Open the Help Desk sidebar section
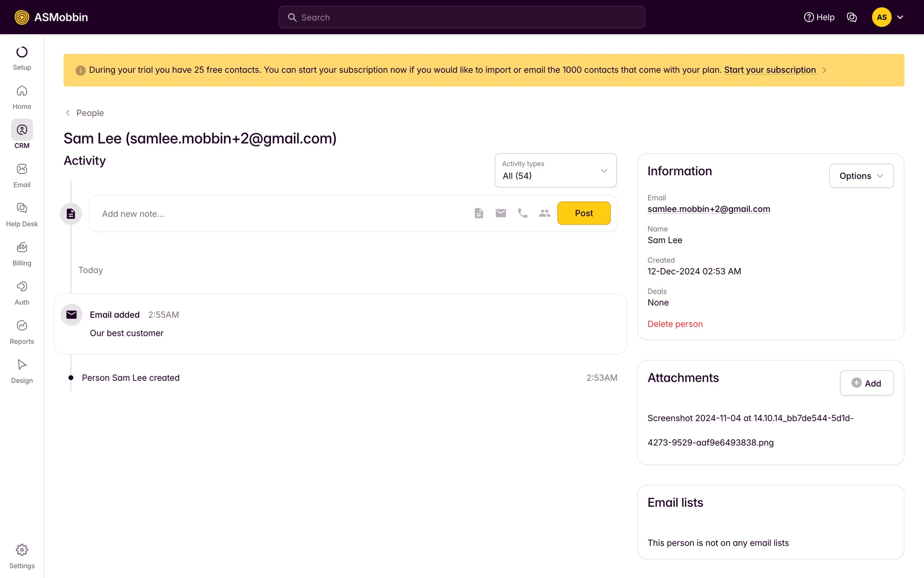 point(22,214)
